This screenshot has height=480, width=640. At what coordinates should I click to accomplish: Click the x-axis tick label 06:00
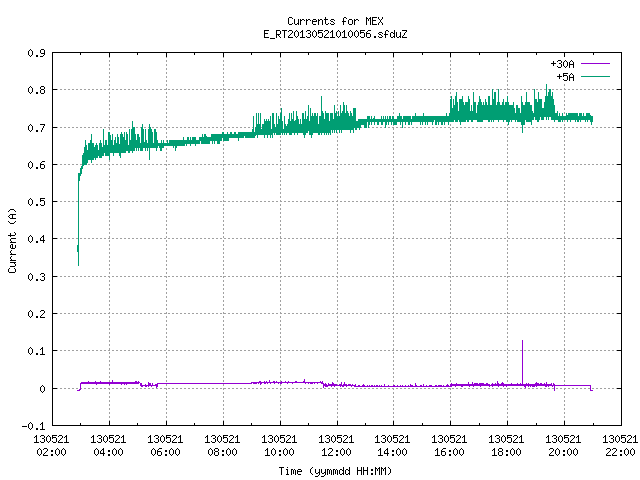[x=165, y=452]
